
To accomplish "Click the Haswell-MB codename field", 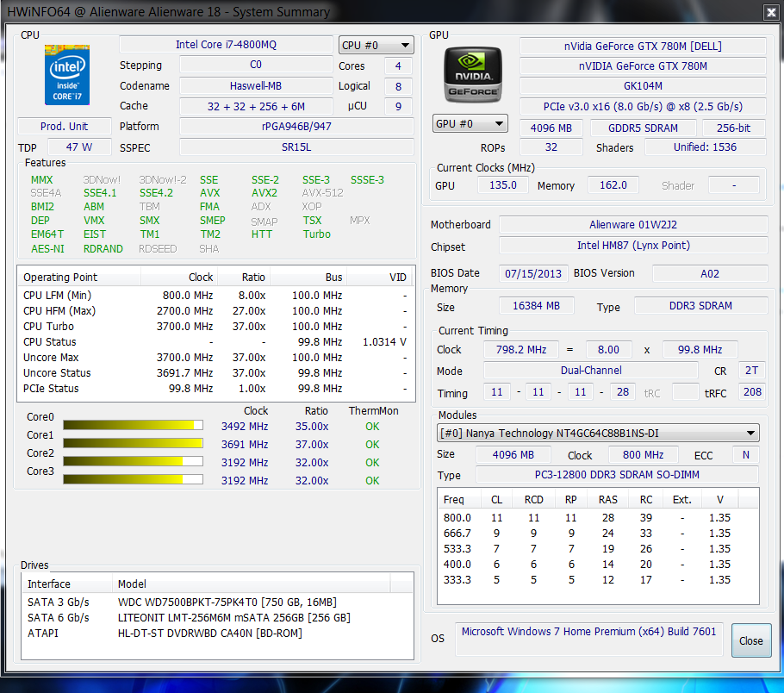I will coord(256,86).
